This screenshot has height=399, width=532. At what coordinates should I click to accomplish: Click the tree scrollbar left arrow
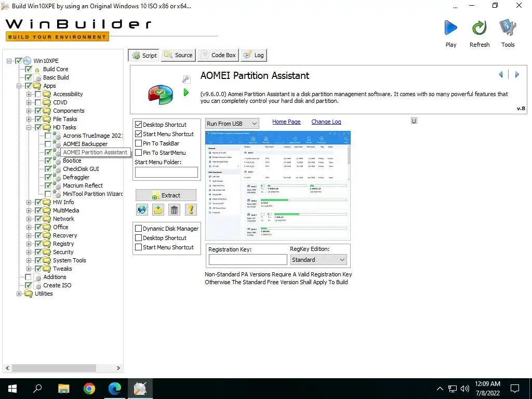[x=7, y=368]
